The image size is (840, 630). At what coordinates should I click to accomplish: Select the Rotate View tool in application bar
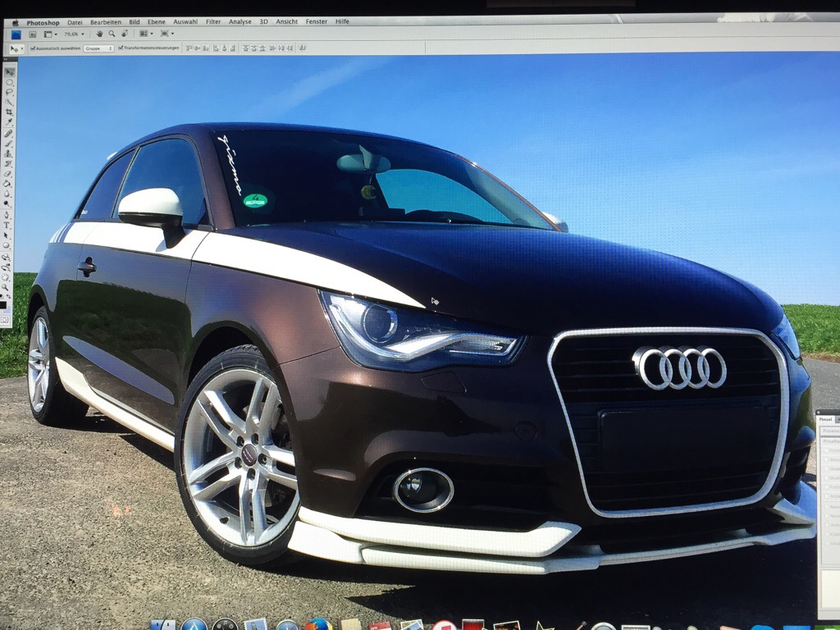click(x=125, y=34)
